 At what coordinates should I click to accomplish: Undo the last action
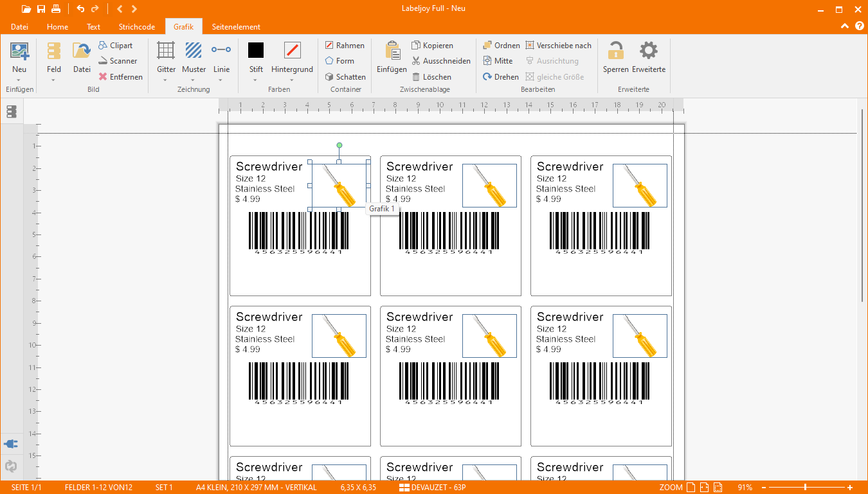pyautogui.click(x=80, y=9)
